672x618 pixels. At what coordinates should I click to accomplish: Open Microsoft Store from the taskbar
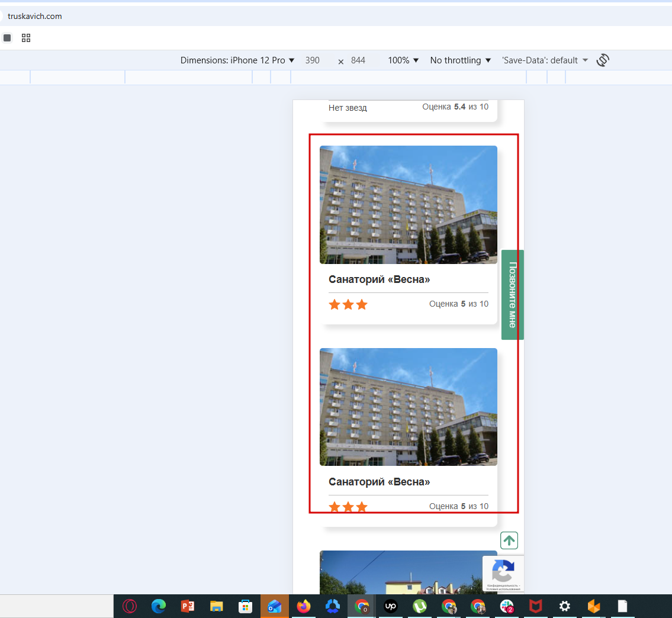245,606
